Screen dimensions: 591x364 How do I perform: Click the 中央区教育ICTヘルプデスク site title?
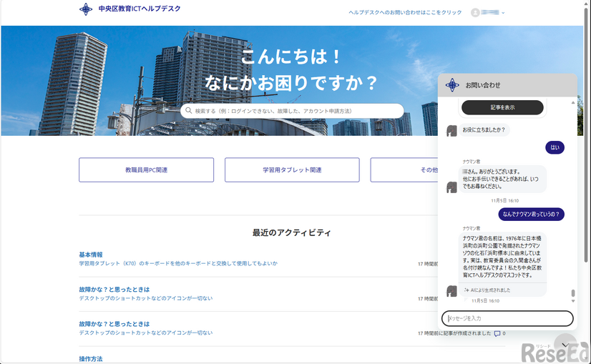point(140,9)
